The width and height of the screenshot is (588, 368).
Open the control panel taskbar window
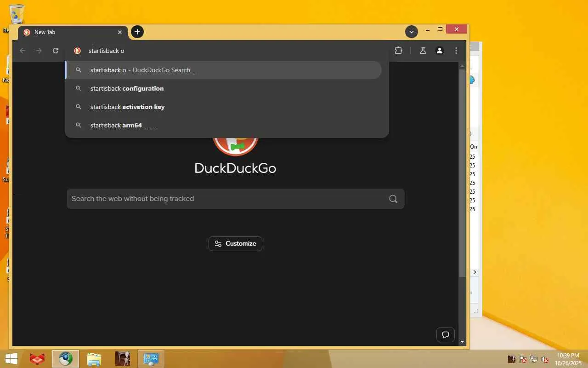click(151, 359)
